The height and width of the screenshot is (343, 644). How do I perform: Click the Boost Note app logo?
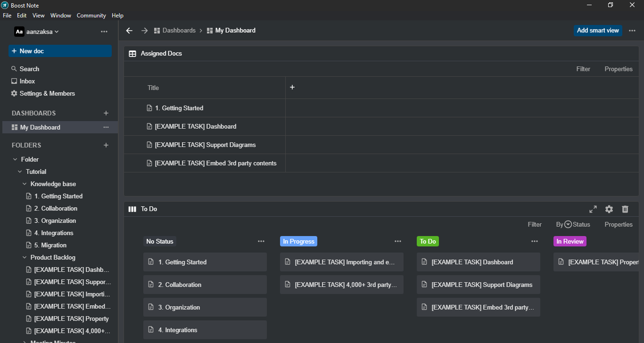5,5
